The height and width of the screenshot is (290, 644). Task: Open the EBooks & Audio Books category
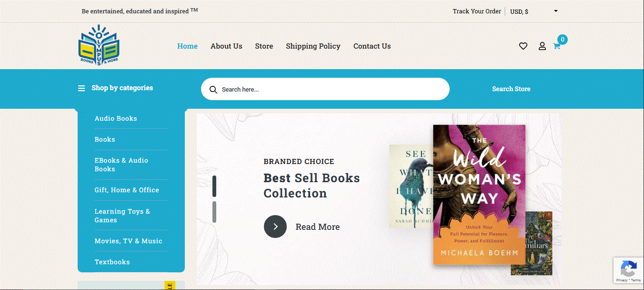(121, 165)
